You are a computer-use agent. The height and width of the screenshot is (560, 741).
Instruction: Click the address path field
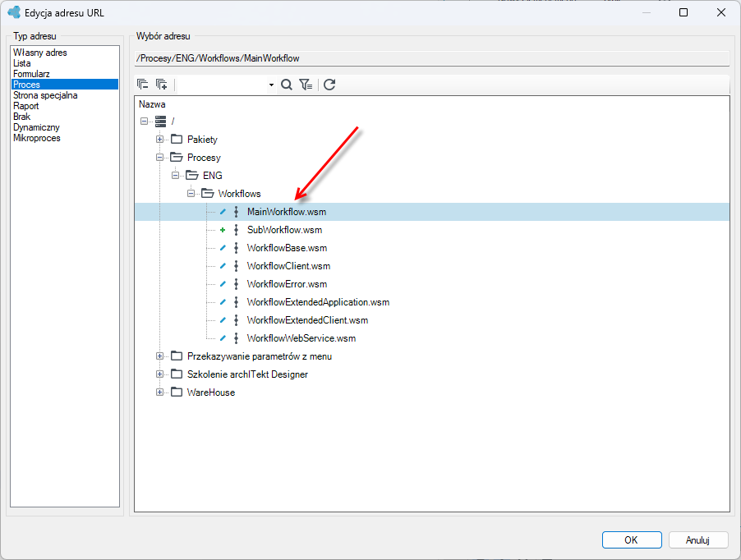click(432, 58)
